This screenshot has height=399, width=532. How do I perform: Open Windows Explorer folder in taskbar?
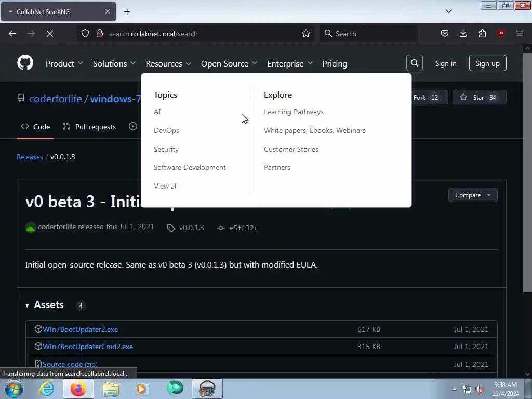[111, 389]
